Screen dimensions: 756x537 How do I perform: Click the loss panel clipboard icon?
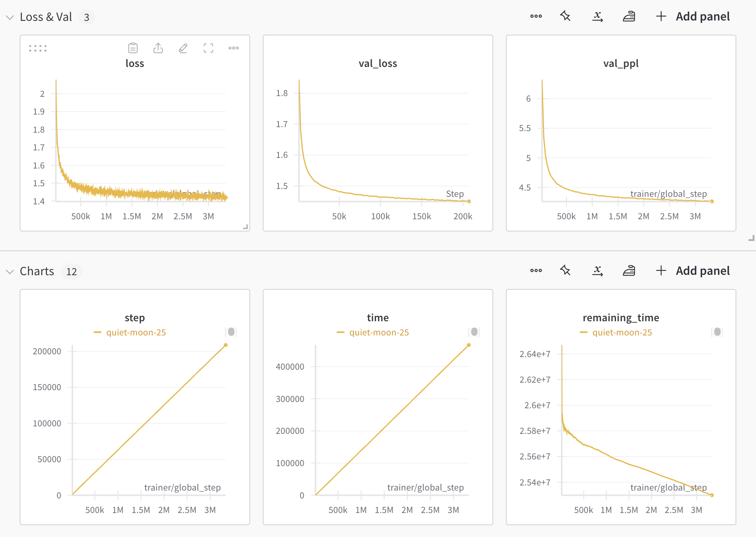coord(133,48)
